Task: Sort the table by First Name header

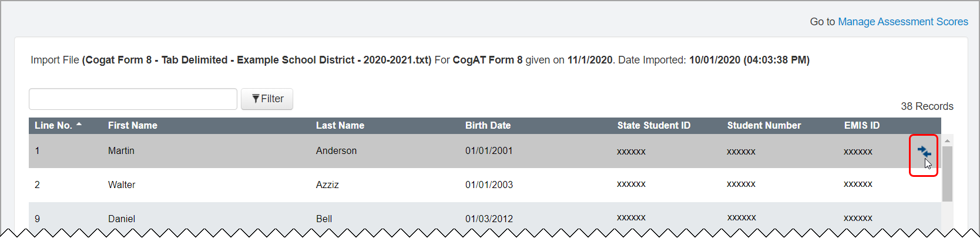Action: coord(132,125)
